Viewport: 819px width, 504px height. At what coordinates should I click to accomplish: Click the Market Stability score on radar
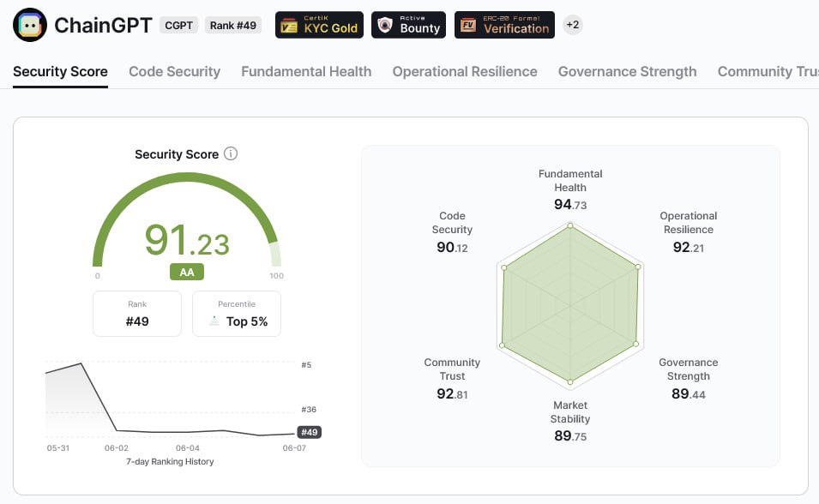coord(569,435)
